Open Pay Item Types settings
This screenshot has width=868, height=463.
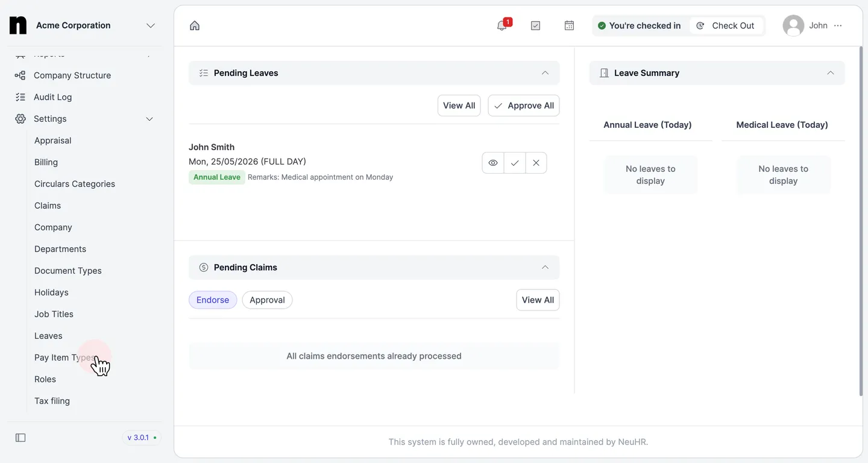tap(64, 357)
